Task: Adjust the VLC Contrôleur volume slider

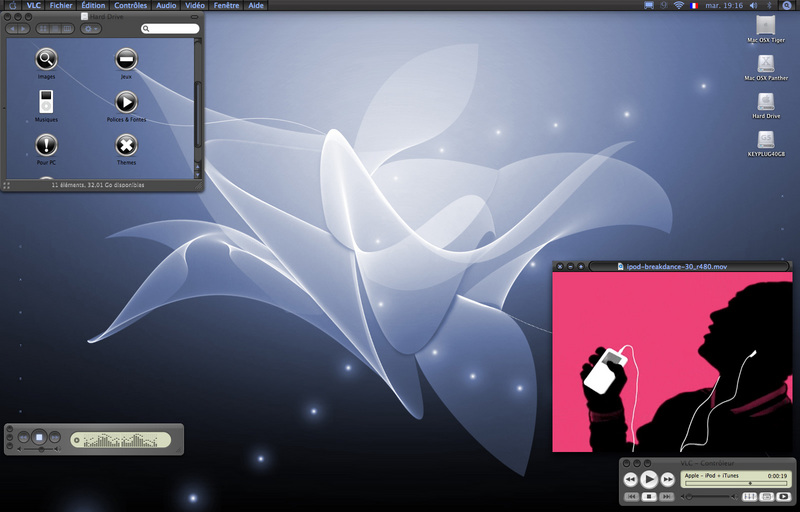Action: tap(709, 497)
